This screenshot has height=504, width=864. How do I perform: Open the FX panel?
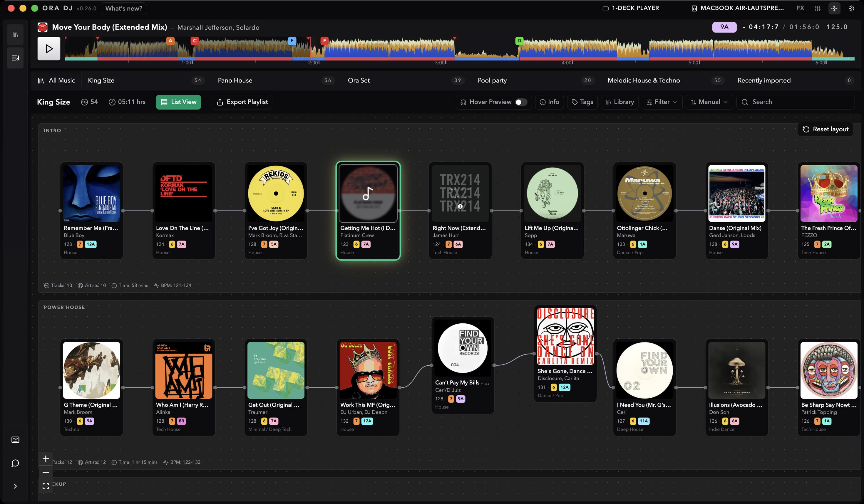[800, 8]
